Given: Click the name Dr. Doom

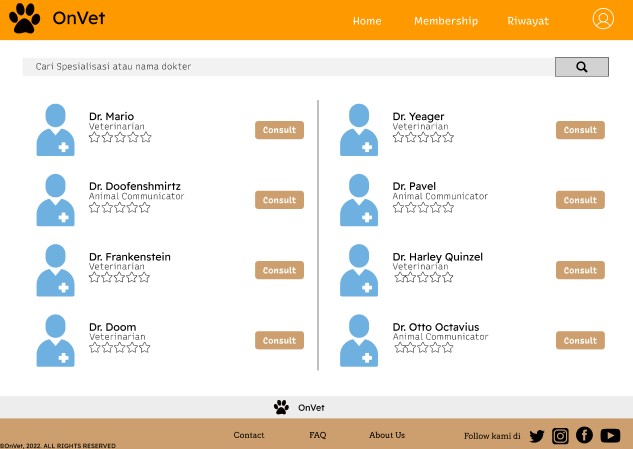Looking at the screenshot, I should tap(113, 327).
